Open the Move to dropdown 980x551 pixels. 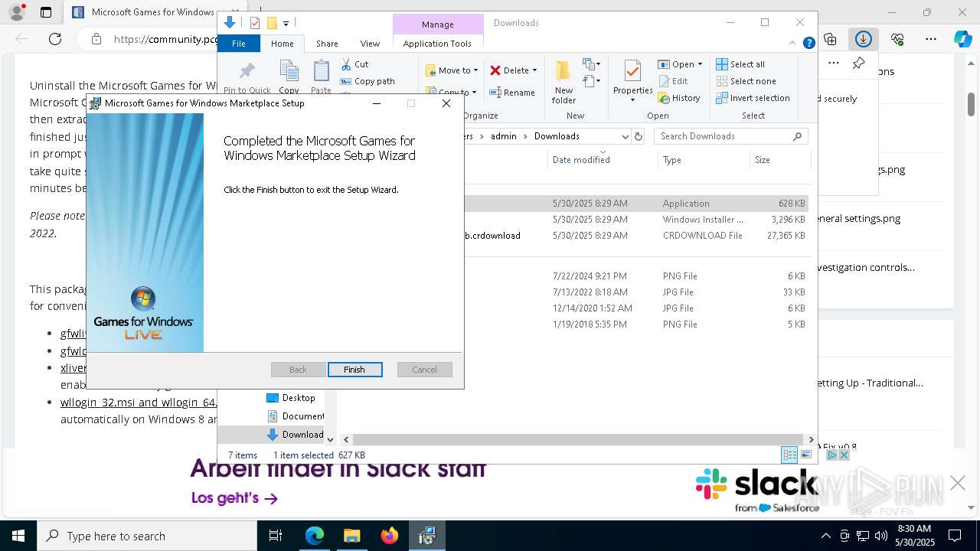click(x=452, y=70)
